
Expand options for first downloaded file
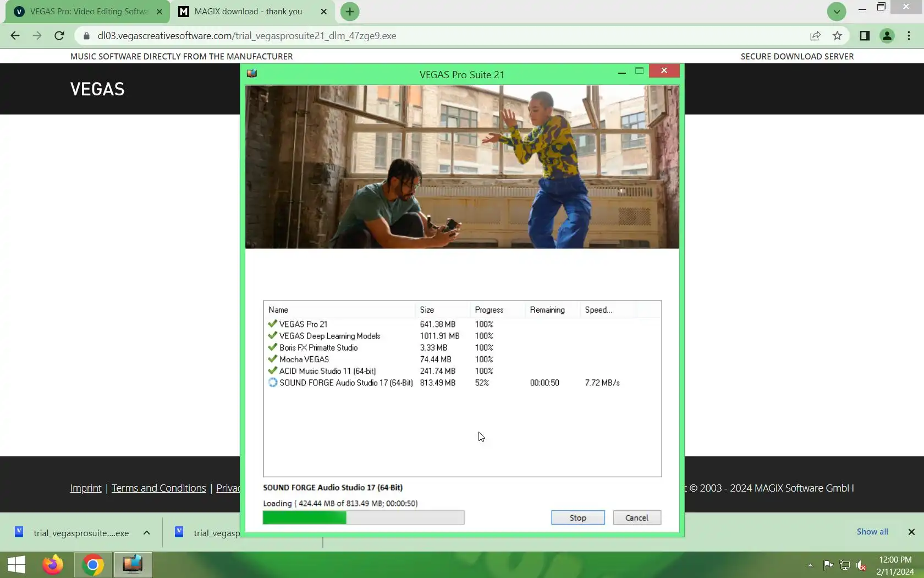pyautogui.click(x=146, y=532)
